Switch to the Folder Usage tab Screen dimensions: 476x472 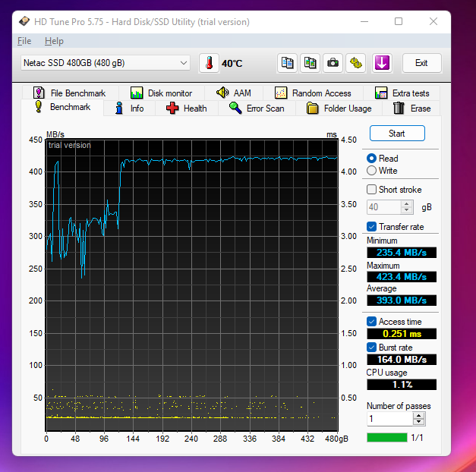[x=339, y=109]
